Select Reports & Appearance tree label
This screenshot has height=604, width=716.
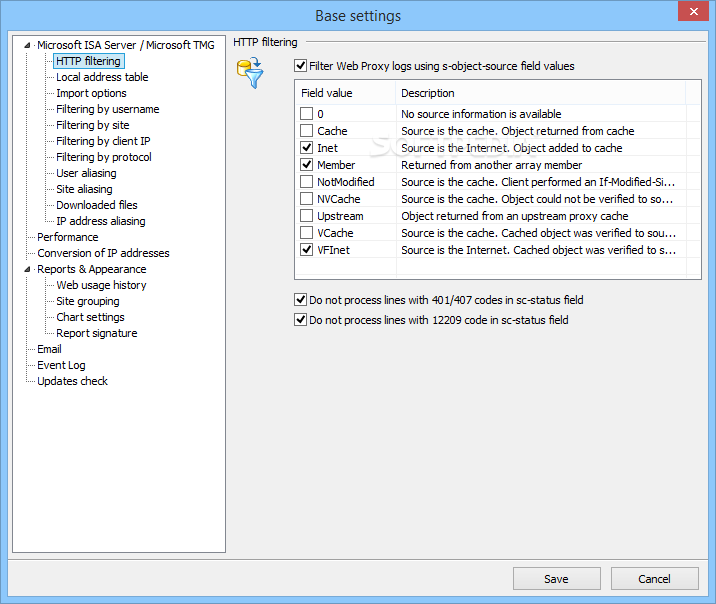[92, 269]
